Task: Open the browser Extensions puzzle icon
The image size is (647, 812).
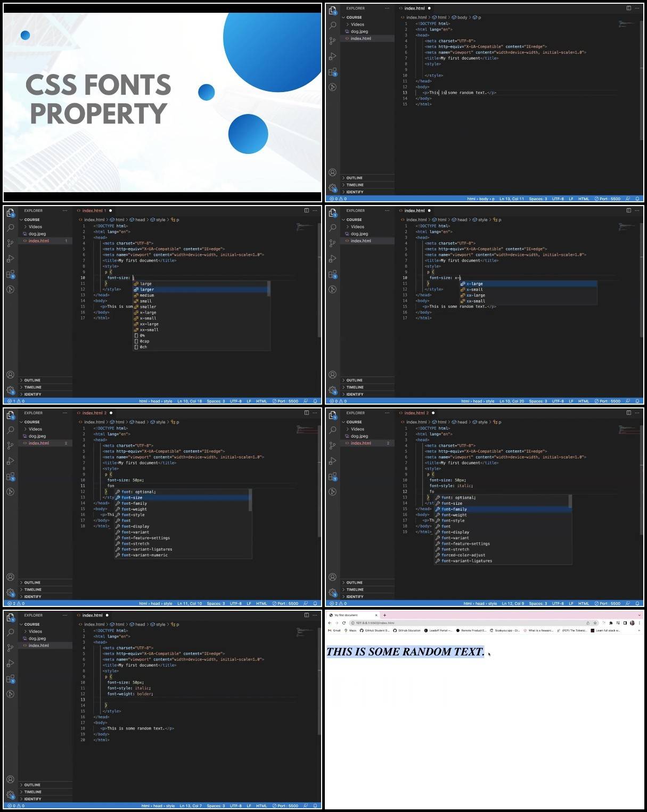Action: [611, 622]
